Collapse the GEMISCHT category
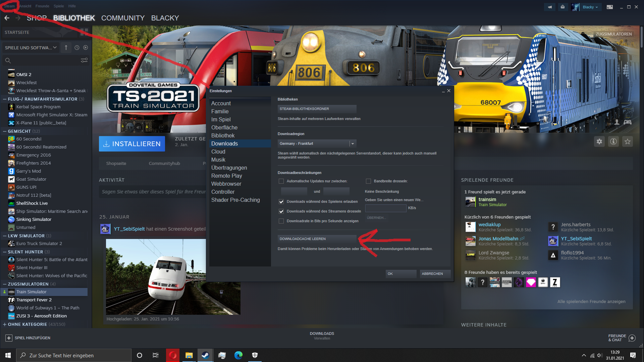644x362 pixels. pos(5,131)
